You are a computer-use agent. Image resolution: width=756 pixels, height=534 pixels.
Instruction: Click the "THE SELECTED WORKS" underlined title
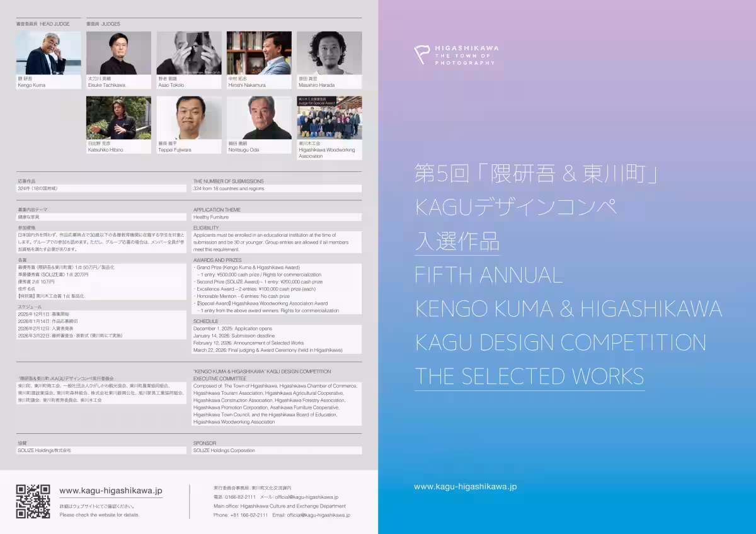coord(529,376)
